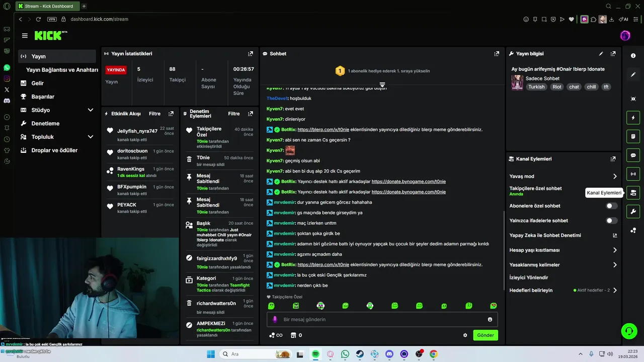Click the info icon in right sidebar

click(x=633, y=56)
